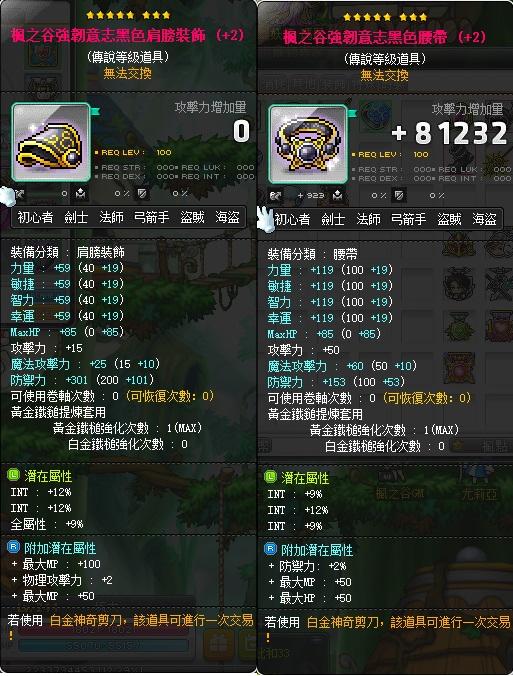The height and width of the screenshot is (676, 513).
Task: Click the +81232 attack increase value
Action: [449, 133]
